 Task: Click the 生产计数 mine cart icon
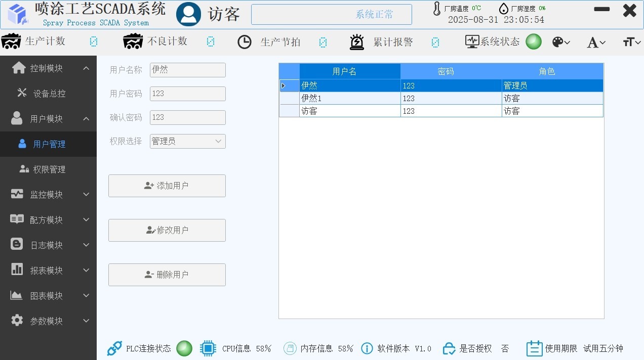11,42
